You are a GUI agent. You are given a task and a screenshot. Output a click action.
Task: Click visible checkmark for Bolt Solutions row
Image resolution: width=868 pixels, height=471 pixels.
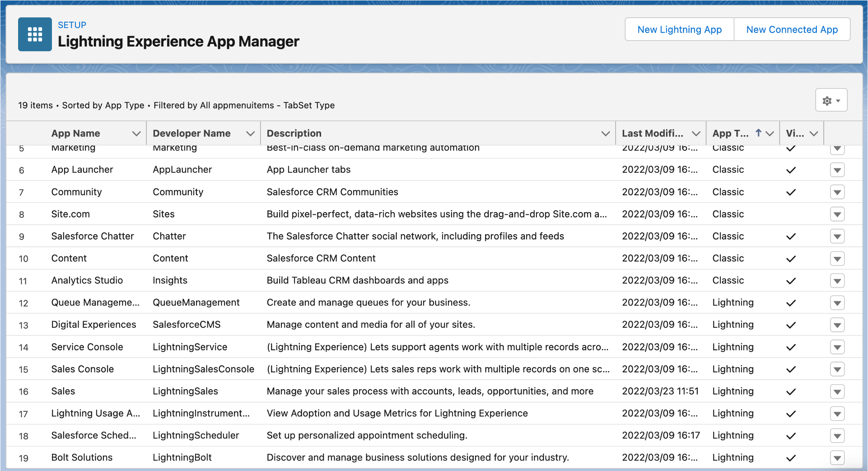(791, 458)
